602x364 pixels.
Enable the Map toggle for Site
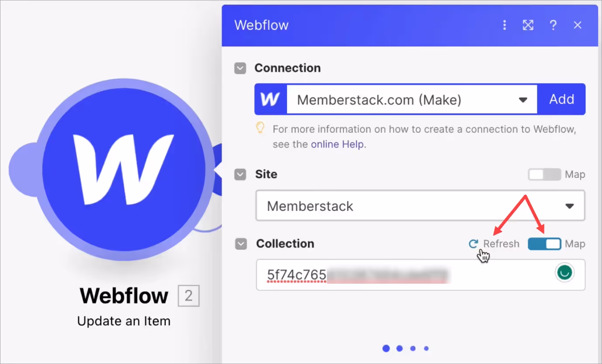point(544,175)
